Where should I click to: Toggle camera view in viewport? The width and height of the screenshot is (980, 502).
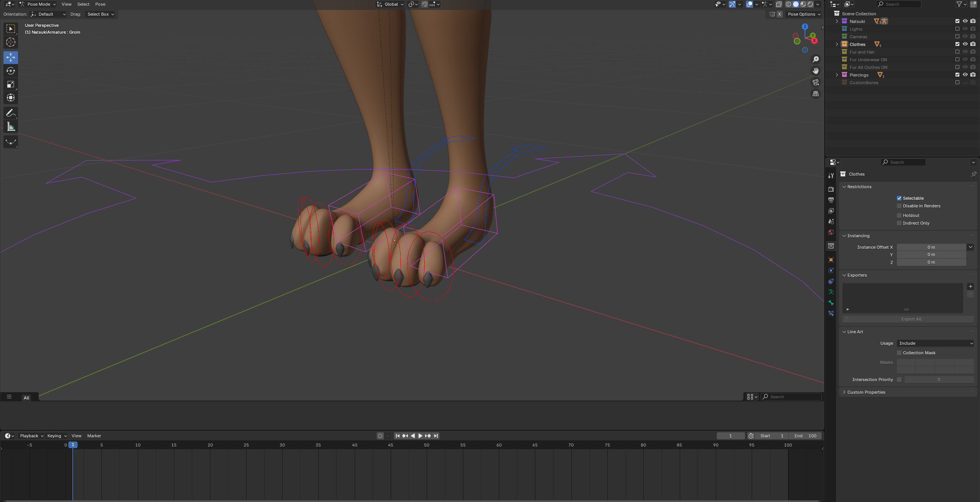tap(816, 82)
